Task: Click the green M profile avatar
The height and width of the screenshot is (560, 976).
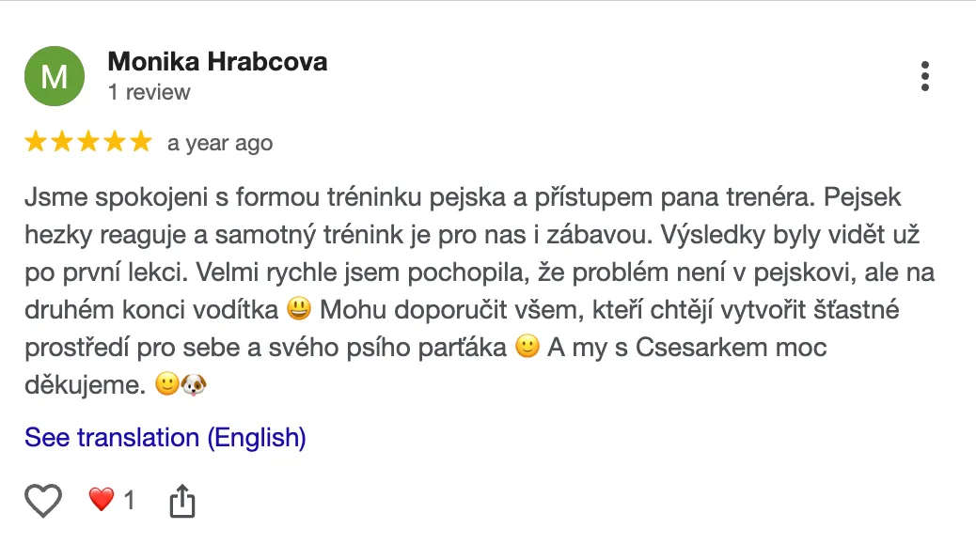Action: [55, 76]
